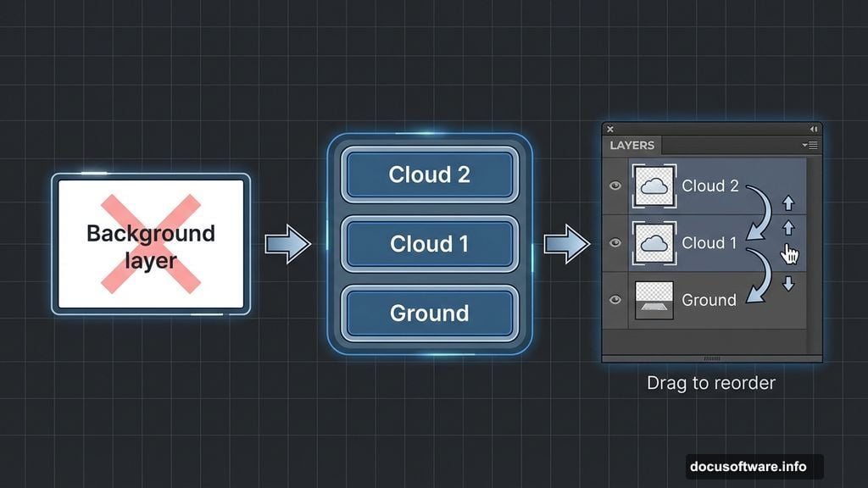Click the crossed-out Background layer graphic
The height and width of the screenshot is (488, 868).
tap(151, 244)
